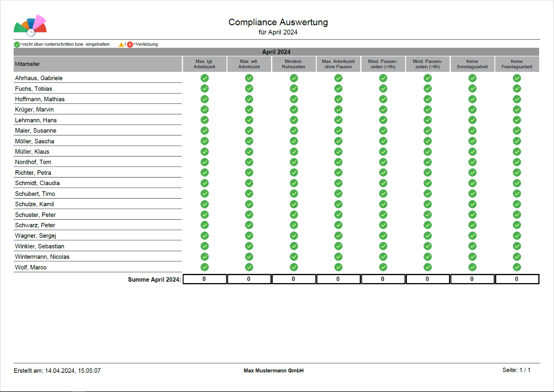Click the Mindest-Ruhezeiten column header
Viewport: 554px width, 392px height.
[x=294, y=64]
